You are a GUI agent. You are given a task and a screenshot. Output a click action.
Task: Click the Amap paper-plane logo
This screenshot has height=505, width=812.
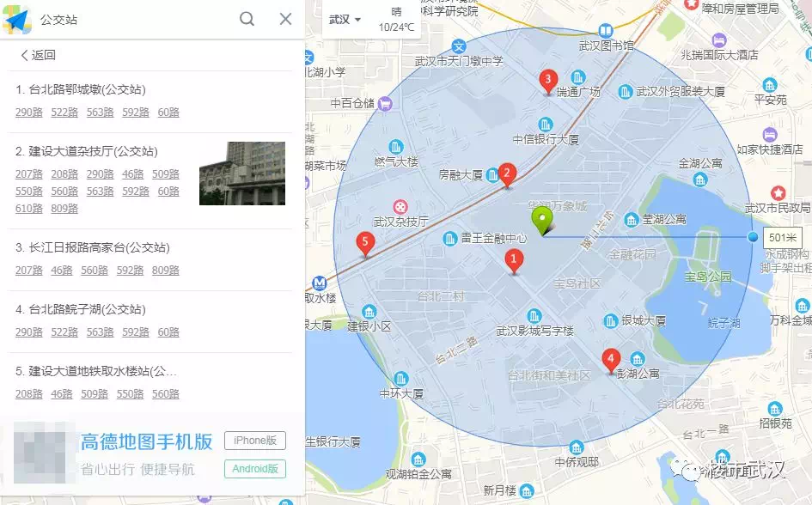16,20
